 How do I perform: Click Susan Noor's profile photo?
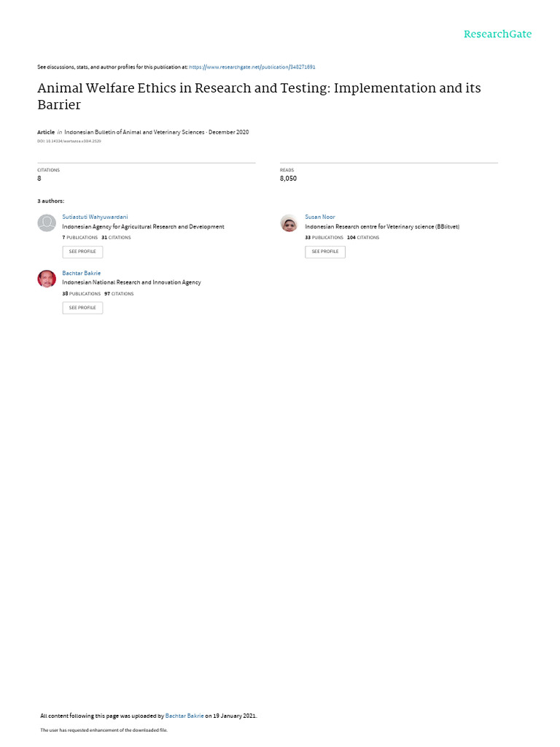[x=289, y=223]
